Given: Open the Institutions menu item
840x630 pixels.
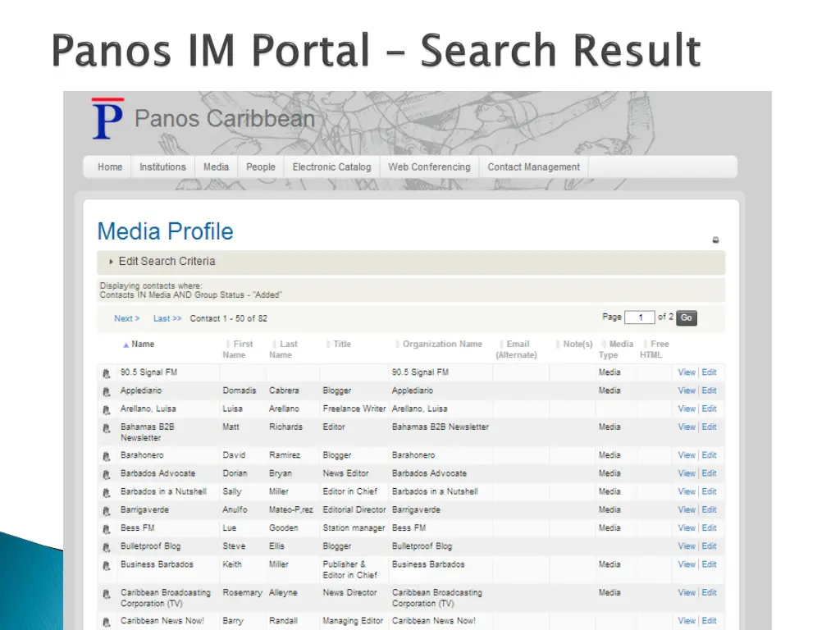Looking at the screenshot, I should 162,167.
